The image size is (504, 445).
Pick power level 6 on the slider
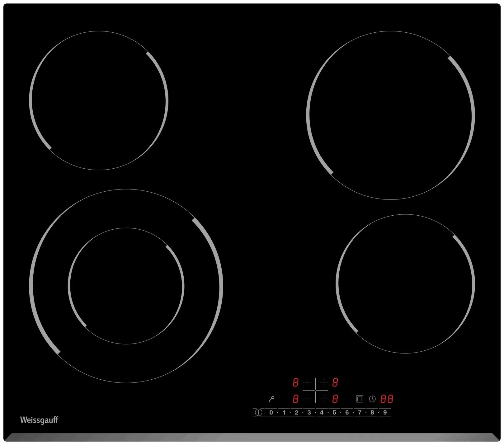click(347, 412)
